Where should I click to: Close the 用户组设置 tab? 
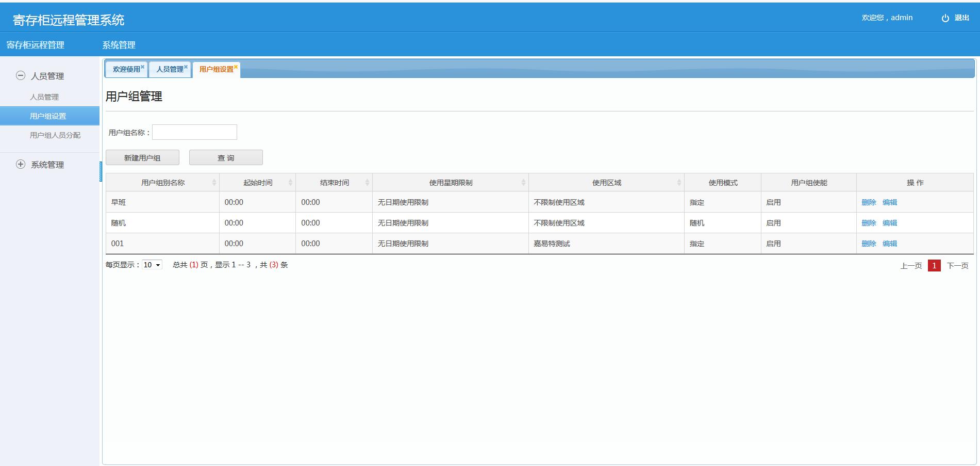point(236,67)
